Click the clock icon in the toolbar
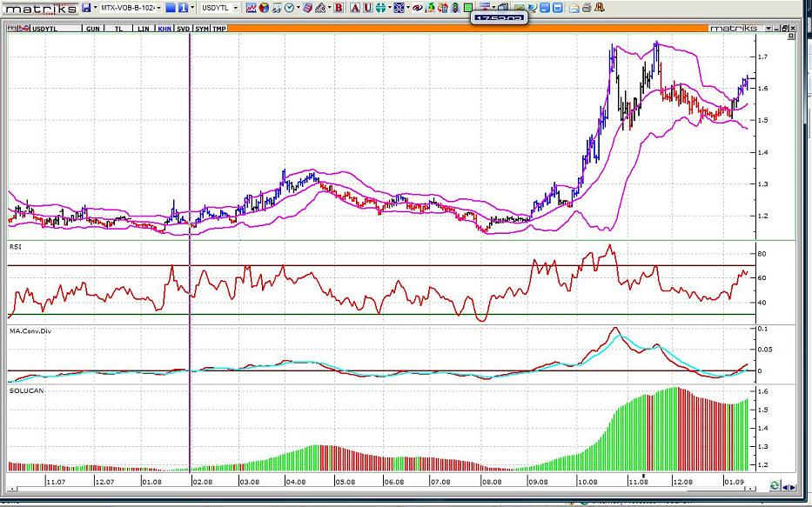The height and width of the screenshot is (507, 812). click(x=290, y=8)
